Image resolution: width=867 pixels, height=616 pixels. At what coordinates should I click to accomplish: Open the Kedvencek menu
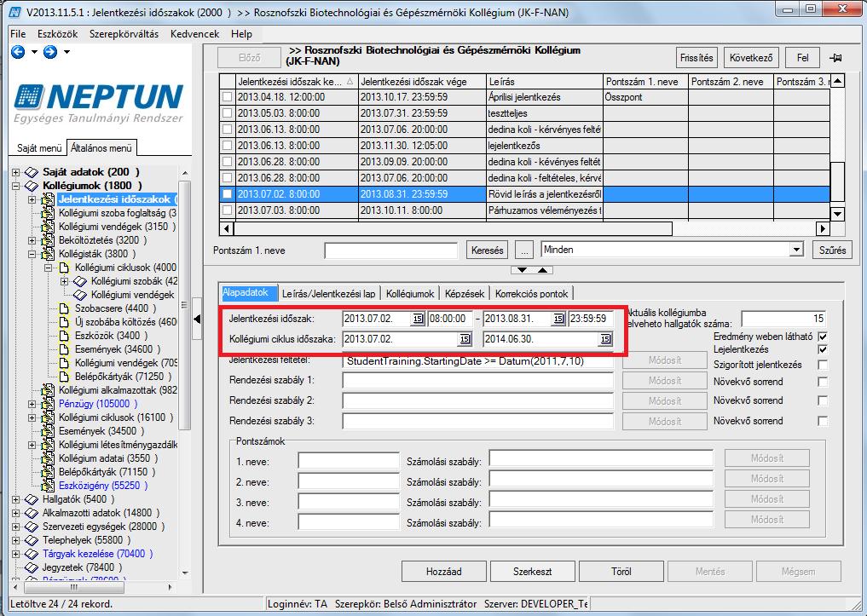tap(194, 34)
